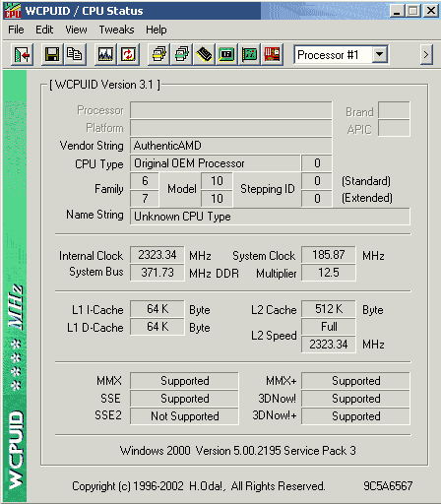The width and height of the screenshot is (441, 504).
Task: Open the Tweaks menu
Action: coord(116,30)
